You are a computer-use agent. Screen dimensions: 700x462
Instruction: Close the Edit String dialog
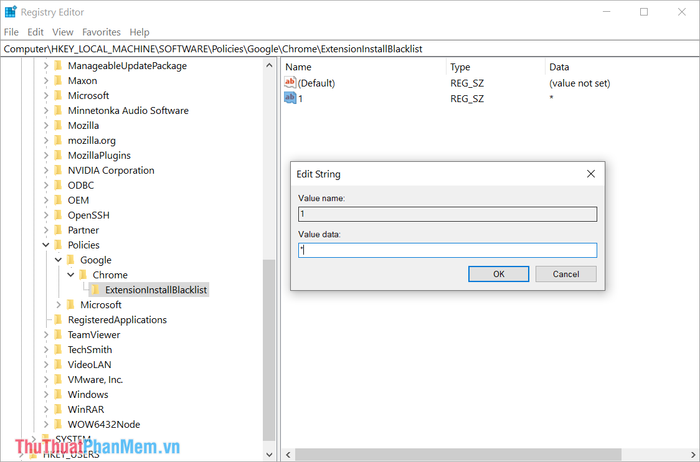pyautogui.click(x=591, y=174)
